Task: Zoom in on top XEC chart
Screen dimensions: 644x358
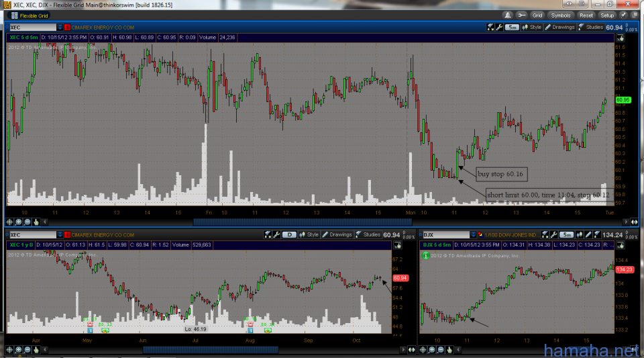Action: coord(19,222)
